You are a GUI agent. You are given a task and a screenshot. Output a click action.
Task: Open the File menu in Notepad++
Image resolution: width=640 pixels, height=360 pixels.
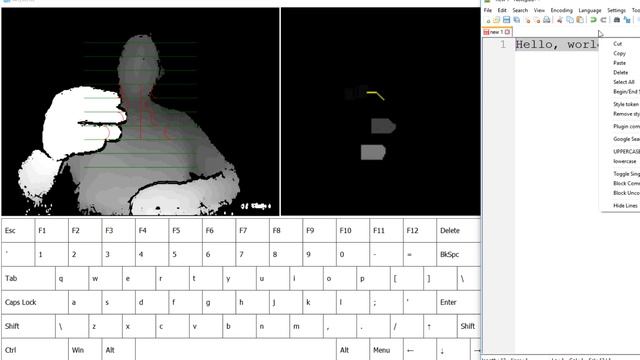point(488,10)
